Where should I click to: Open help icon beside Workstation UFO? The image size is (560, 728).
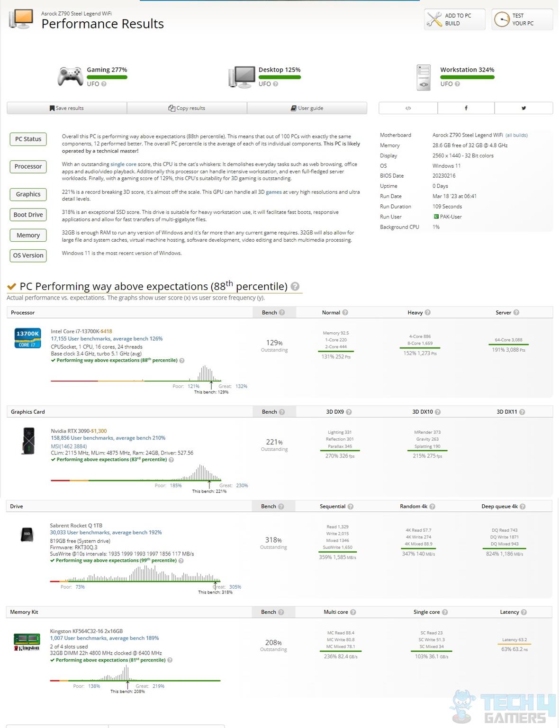pos(457,84)
